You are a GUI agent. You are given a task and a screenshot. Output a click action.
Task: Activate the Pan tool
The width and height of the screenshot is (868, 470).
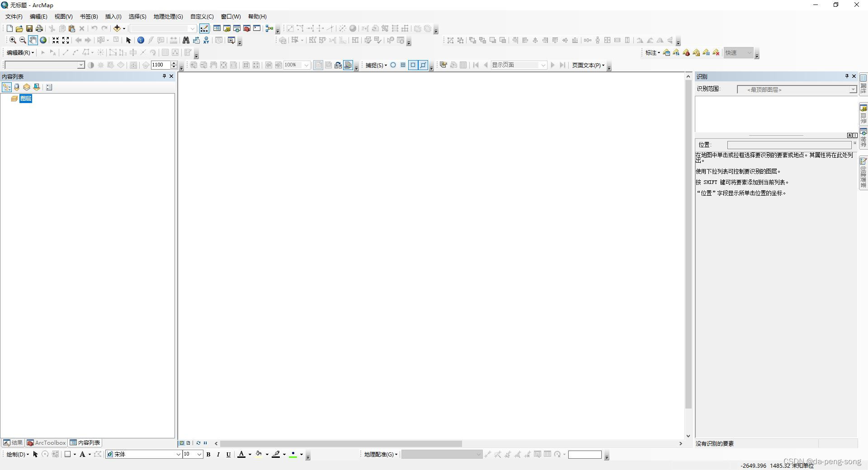(x=33, y=40)
